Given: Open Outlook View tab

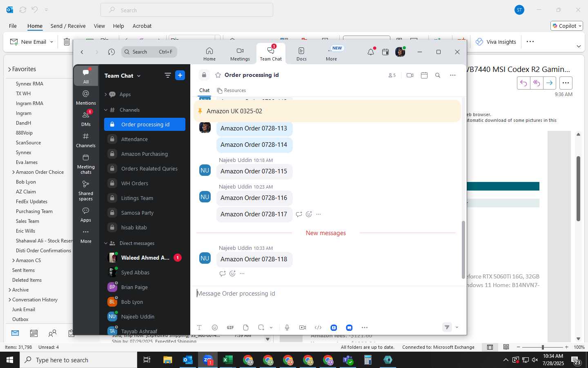Looking at the screenshot, I should [x=99, y=26].
